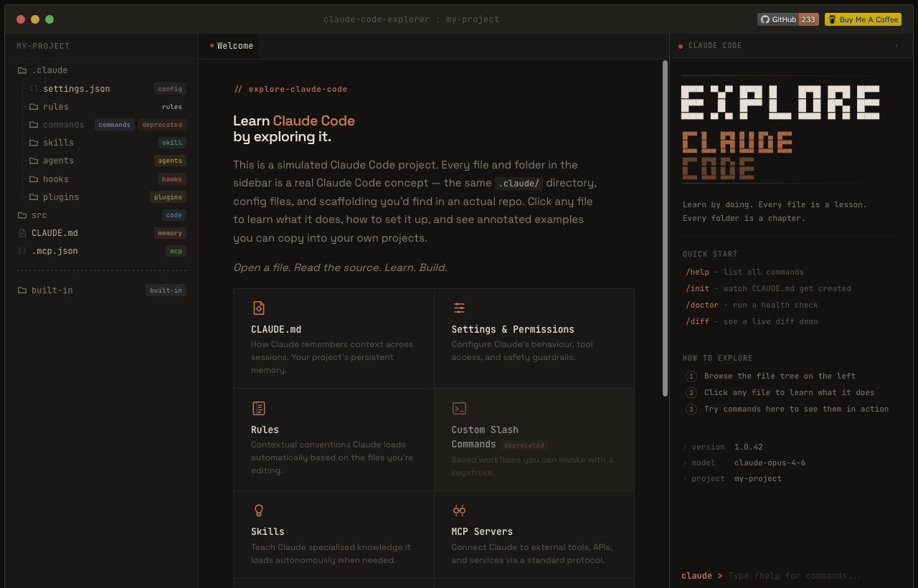Click the agents folder icon

(x=34, y=161)
